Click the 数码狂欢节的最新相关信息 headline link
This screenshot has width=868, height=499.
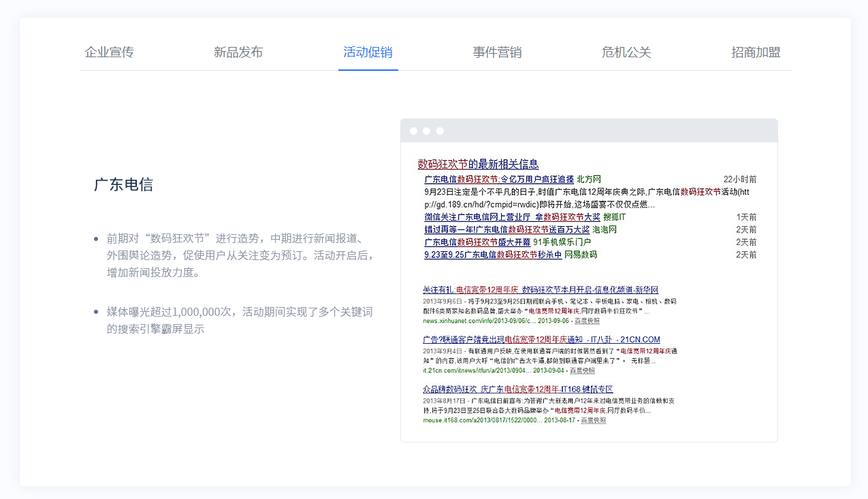478,164
